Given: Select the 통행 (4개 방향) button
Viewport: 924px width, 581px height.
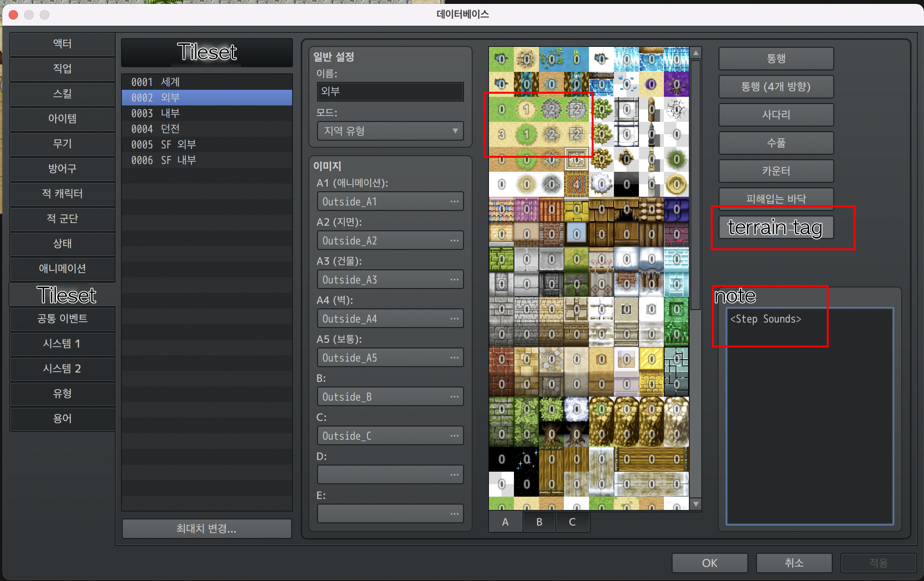Looking at the screenshot, I should point(776,87).
